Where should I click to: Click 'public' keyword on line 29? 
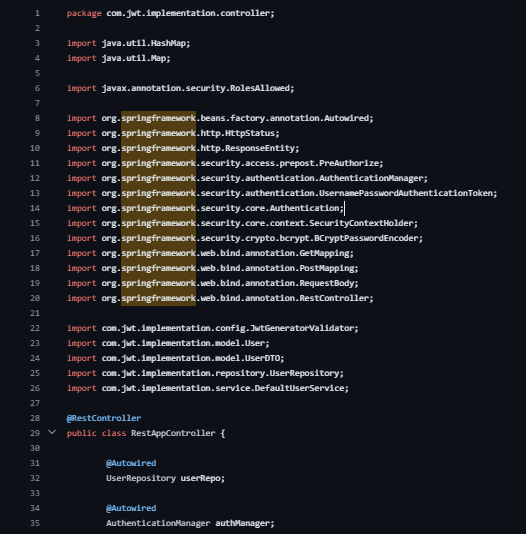(82, 433)
